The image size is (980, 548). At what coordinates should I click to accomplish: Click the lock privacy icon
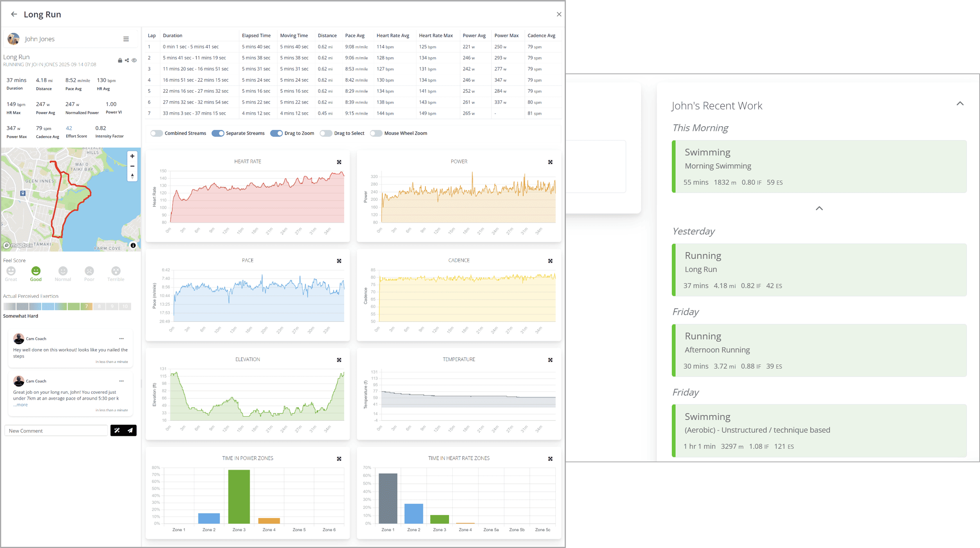(x=120, y=60)
